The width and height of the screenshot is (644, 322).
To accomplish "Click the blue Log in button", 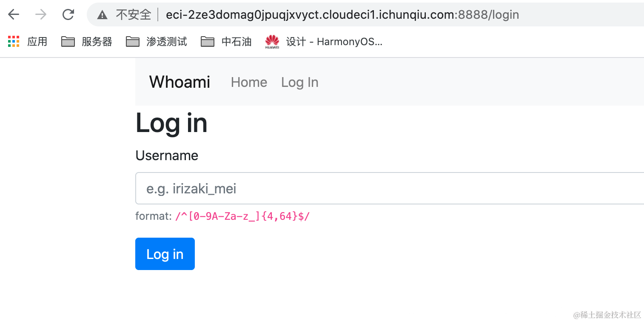I will [x=165, y=254].
